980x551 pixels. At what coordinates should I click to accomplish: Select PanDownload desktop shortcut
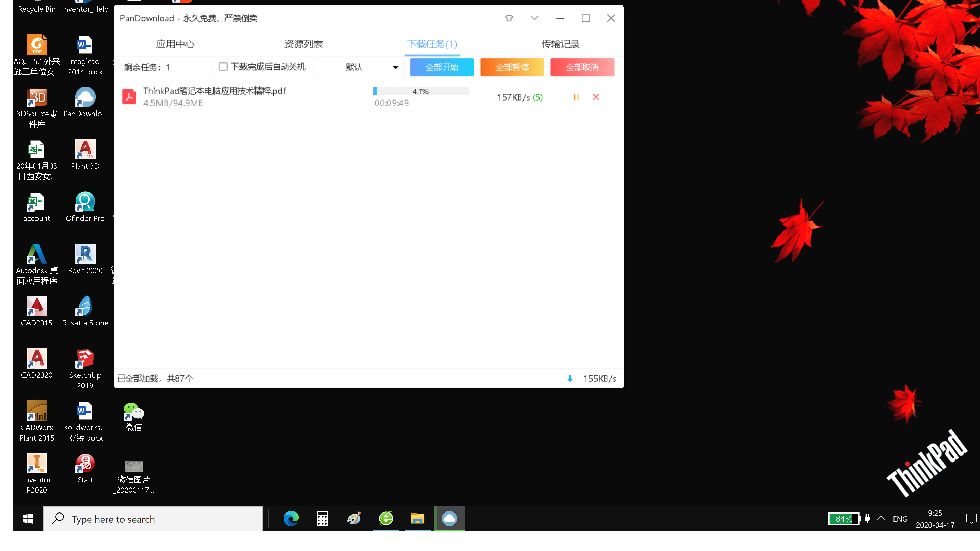tap(85, 103)
